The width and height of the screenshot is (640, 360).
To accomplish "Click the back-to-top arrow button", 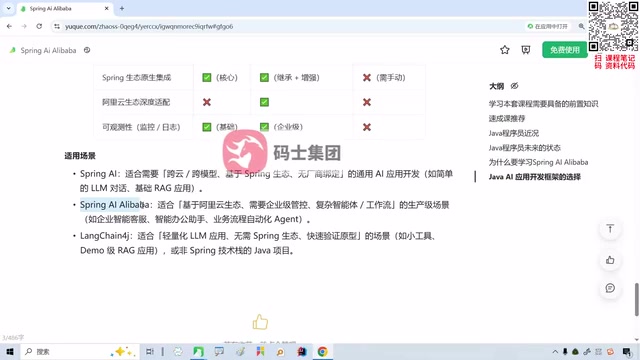I will tap(610, 229).
